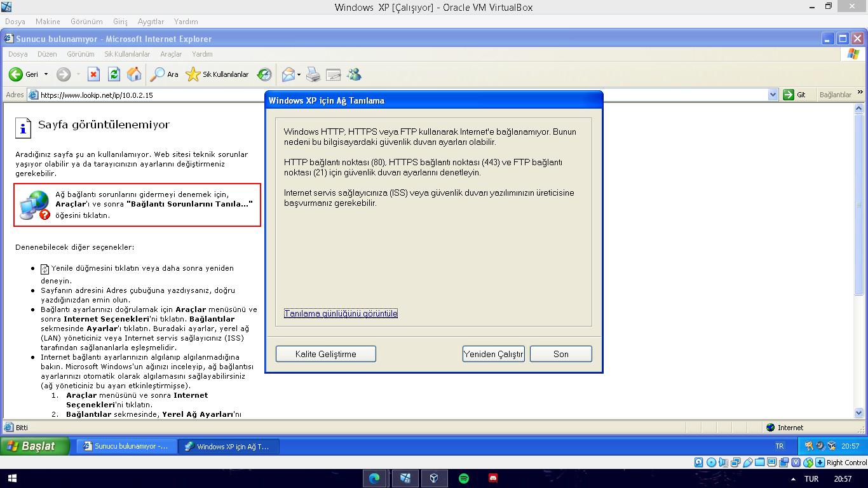Open Favorites with the star 'Sık Kullanılanlar' button

pyautogui.click(x=217, y=74)
